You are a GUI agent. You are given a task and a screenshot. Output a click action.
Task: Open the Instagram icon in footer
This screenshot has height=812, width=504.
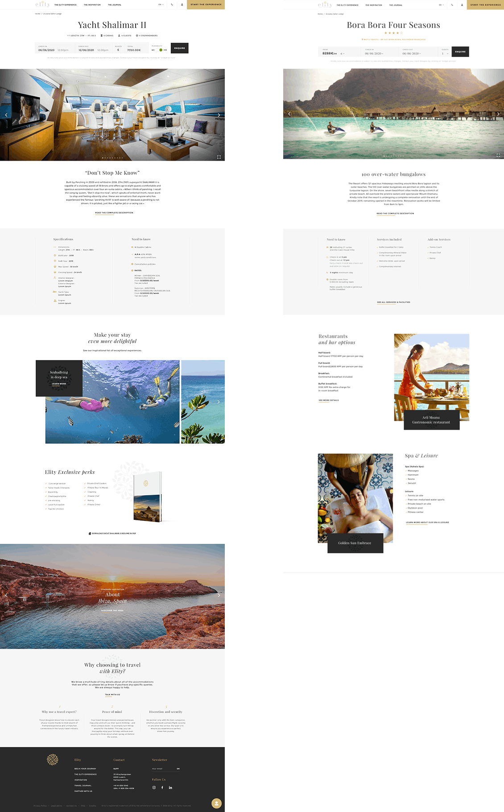(x=154, y=787)
